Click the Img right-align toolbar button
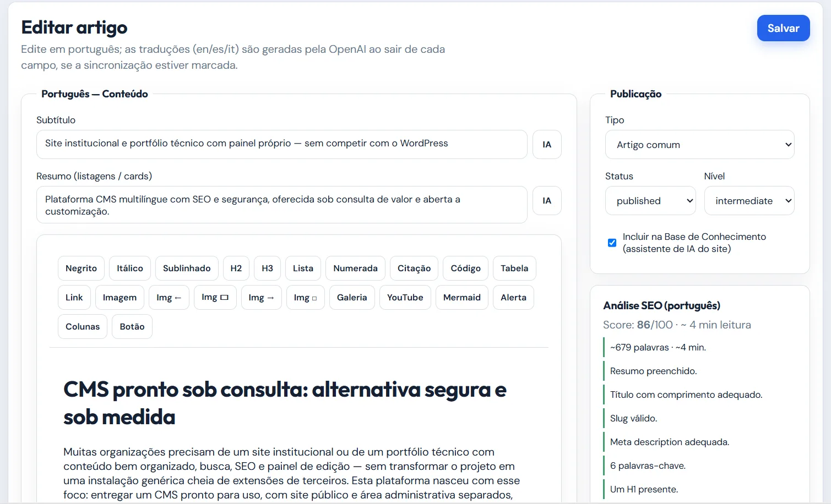Image resolution: width=831 pixels, height=504 pixels. [262, 297]
